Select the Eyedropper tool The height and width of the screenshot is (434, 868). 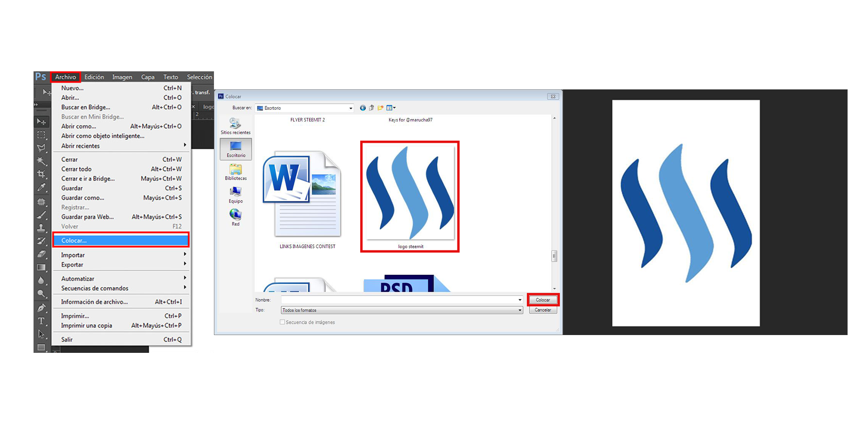pyautogui.click(x=42, y=187)
